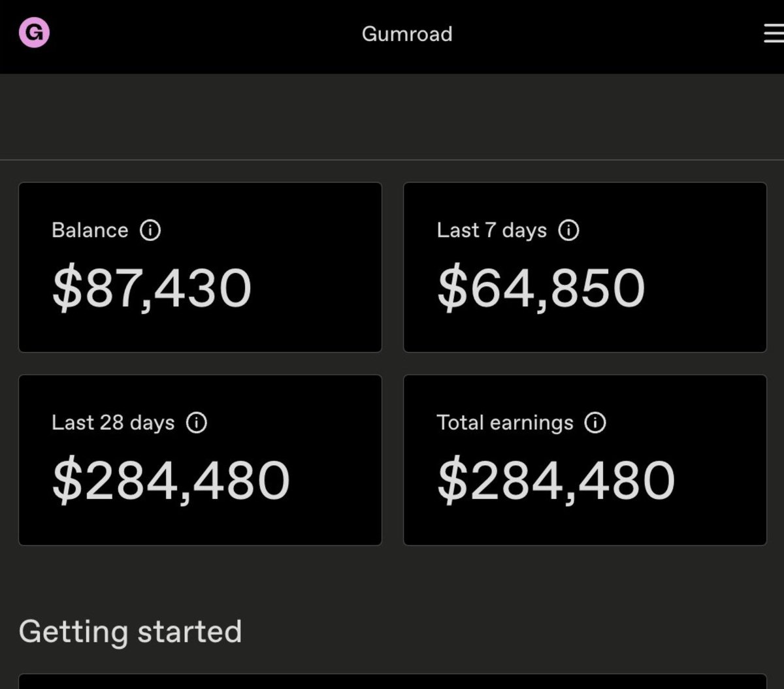Select the $64,850 amount
Viewport: 784px width, 689px height.
pyautogui.click(x=541, y=289)
